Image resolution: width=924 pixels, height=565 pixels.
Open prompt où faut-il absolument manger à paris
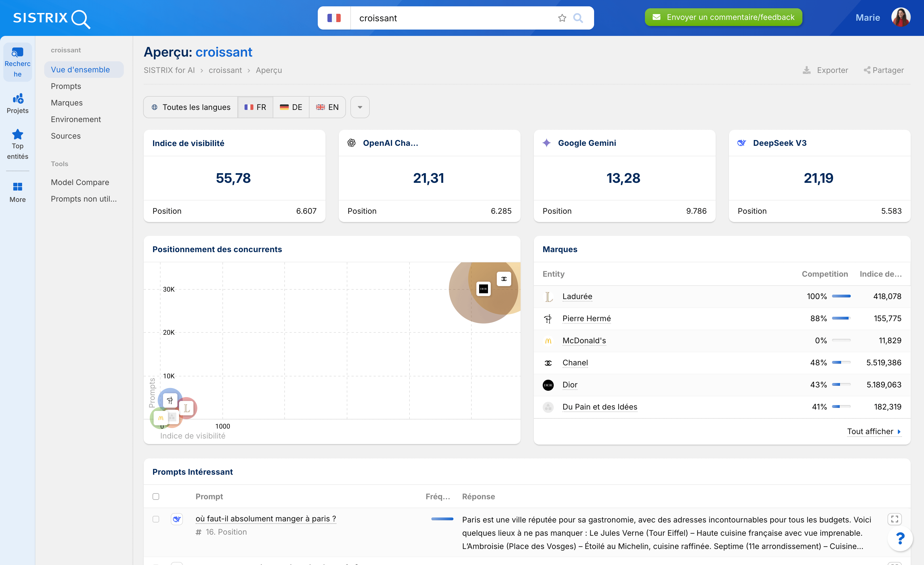[266, 519]
